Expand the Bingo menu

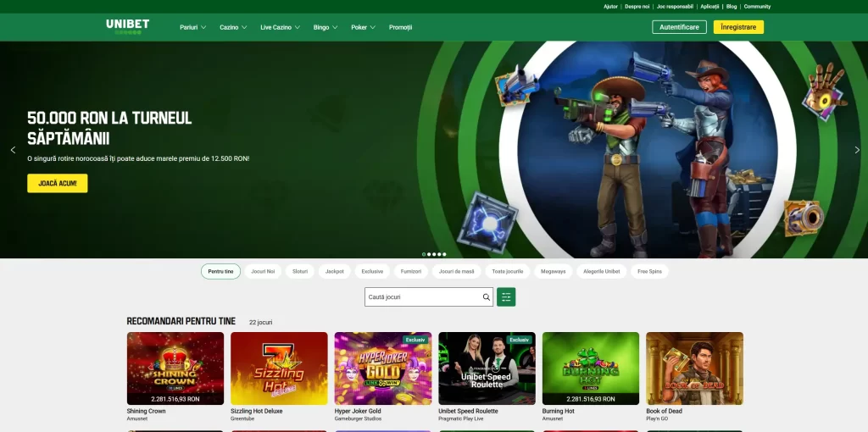coord(325,27)
